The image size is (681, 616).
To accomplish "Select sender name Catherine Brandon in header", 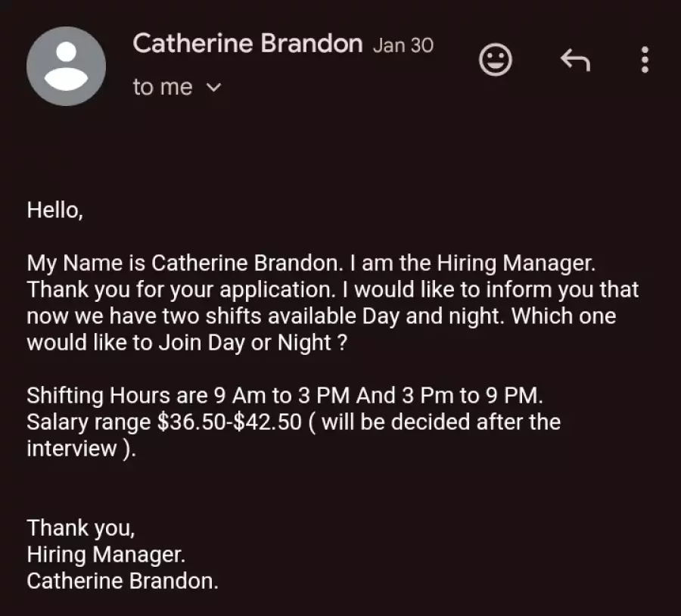I will pyautogui.click(x=247, y=43).
